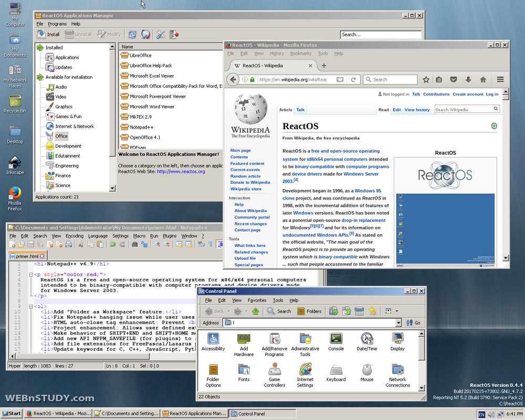Select primer.html tab in Notepad++
The width and height of the screenshot is (525, 420).
[27, 256]
